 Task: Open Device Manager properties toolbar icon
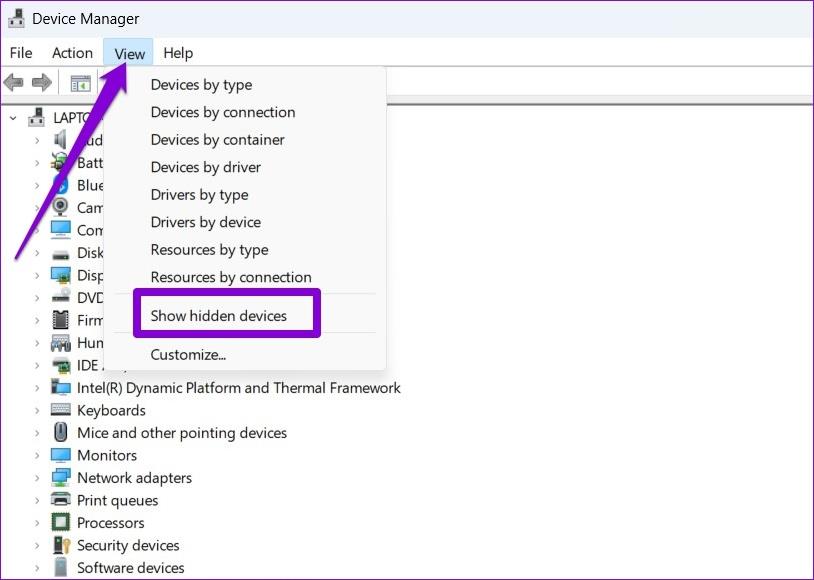coord(80,82)
